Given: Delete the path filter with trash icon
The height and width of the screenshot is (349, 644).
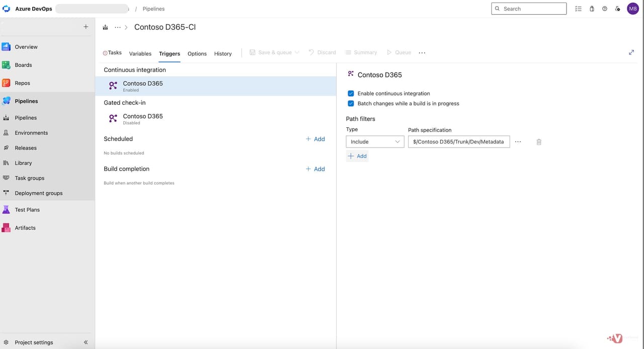Looking at the screenshot, I should point(539,142).
